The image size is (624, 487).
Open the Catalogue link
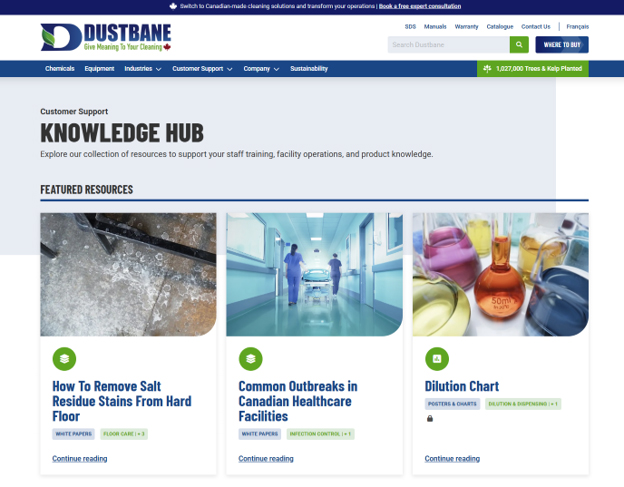coord(500,27)
